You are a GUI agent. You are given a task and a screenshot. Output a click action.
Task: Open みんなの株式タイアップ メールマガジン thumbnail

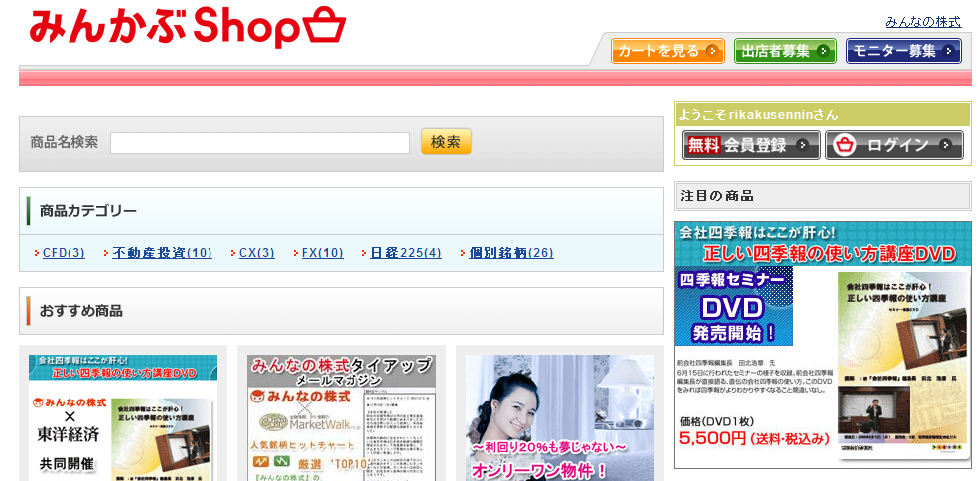tap(342, 417)
